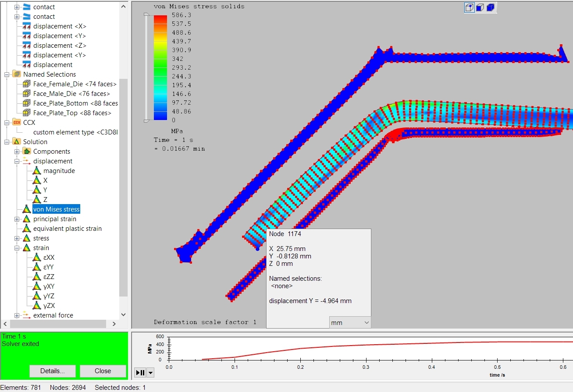This screenshot has width=573, height=392.
Task: Expand the external force node
Action: 17,315
